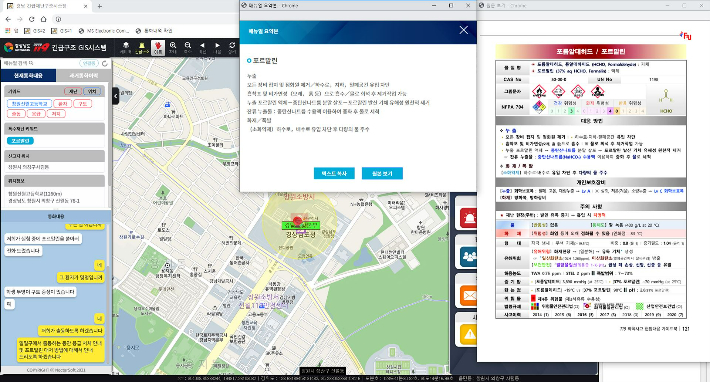The image size is (710, 382).
Task: Click the yellow chat message about formalin
Action: (61, 350)
